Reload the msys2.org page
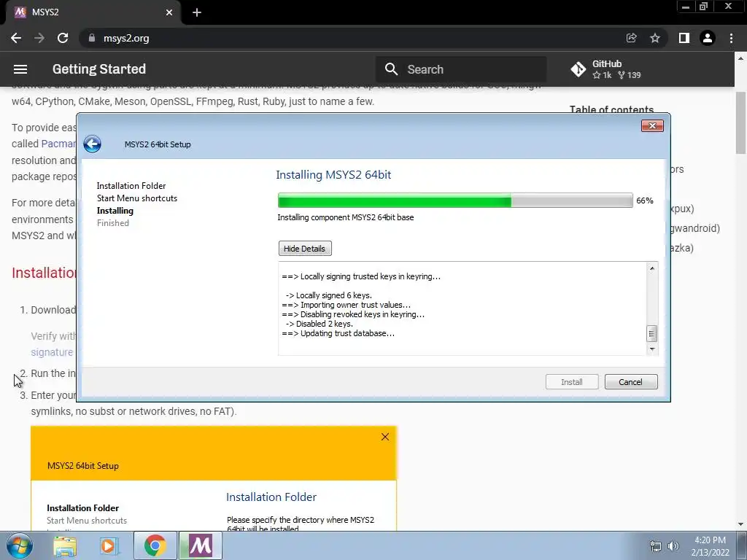Screen dimensions: 747x560 point(63,38)
